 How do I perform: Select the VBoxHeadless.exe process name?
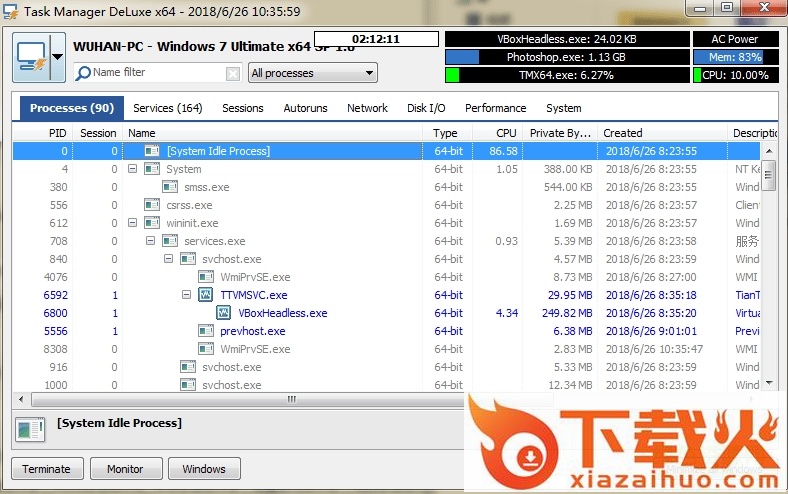tap(283, 313)
